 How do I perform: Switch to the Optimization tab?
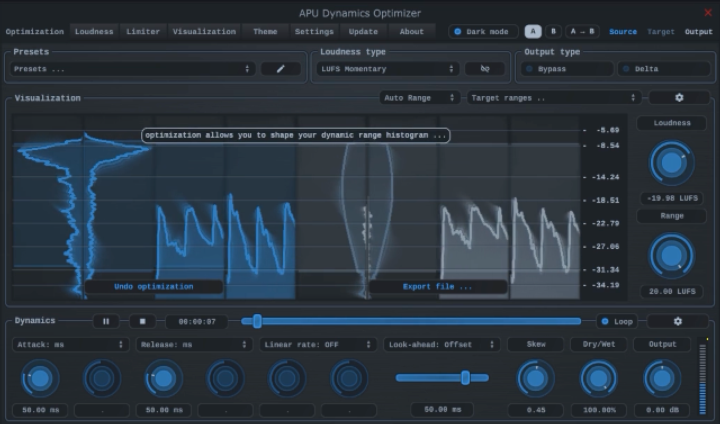point(35,32)
